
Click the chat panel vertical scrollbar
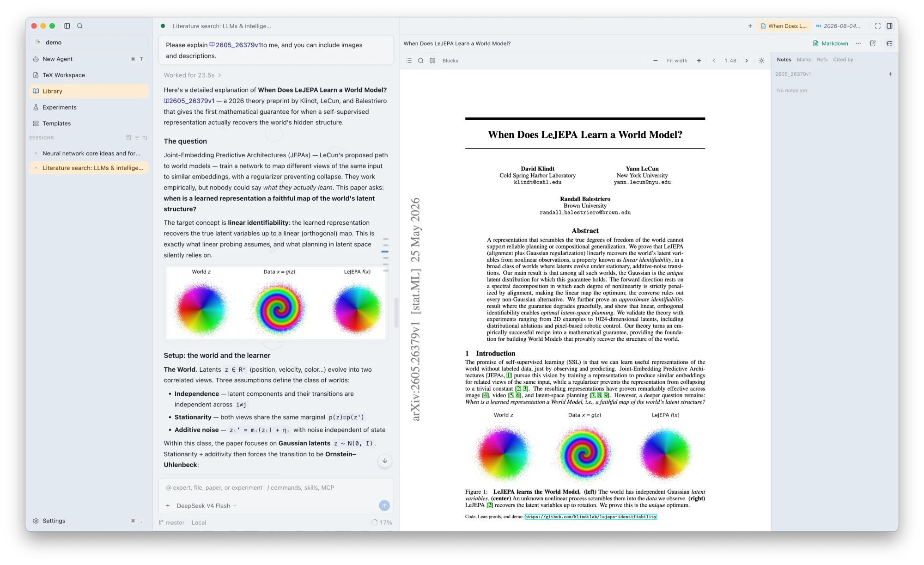pyautogui.click(x=396, y=313)
